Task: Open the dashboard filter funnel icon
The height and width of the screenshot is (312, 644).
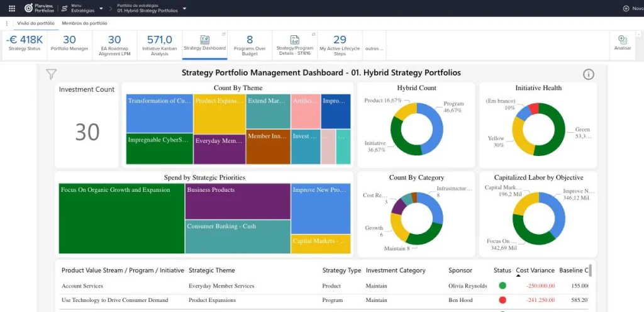Action: [x=52, y=74]
